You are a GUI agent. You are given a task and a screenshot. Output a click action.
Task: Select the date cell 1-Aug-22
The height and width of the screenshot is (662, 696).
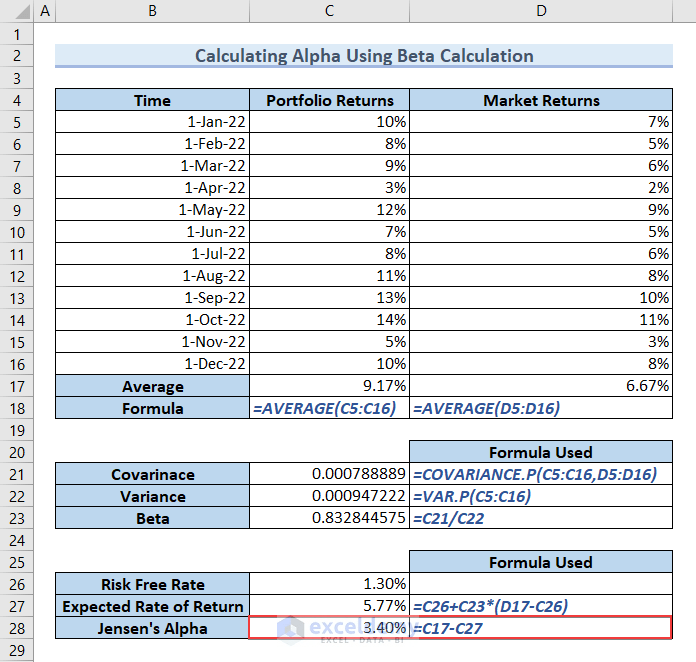click(152, 276)
